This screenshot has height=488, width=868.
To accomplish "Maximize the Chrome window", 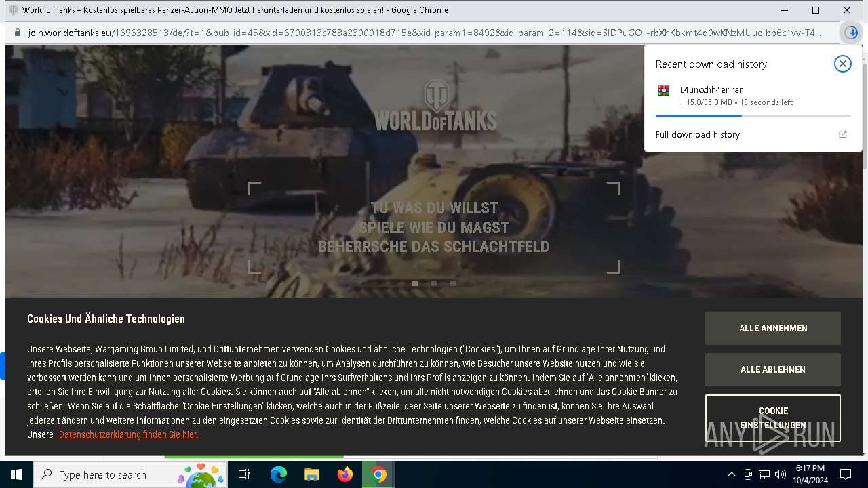I will (816, 10).
